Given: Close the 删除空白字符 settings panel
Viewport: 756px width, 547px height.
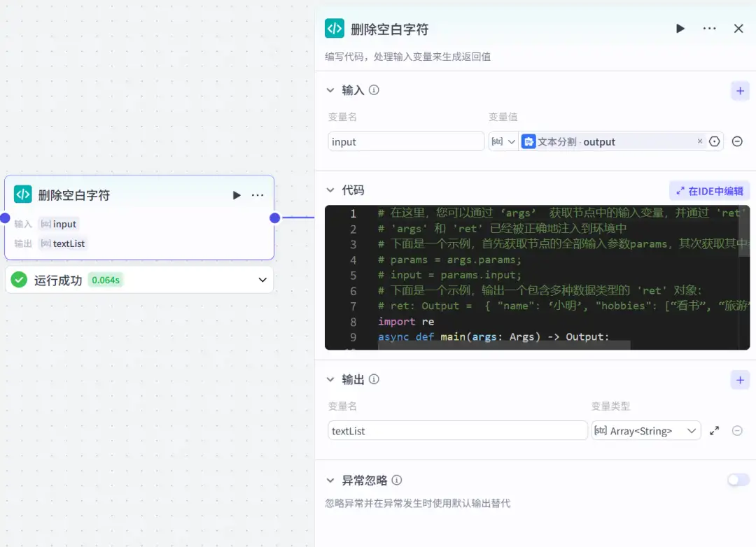Looking at the screenshot, I should click(x=738, y=29).
